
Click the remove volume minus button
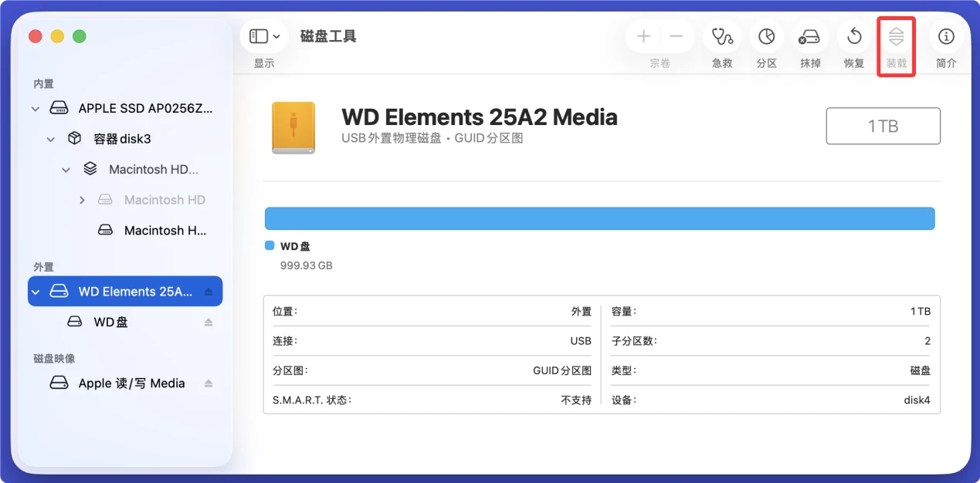[677, 36]
